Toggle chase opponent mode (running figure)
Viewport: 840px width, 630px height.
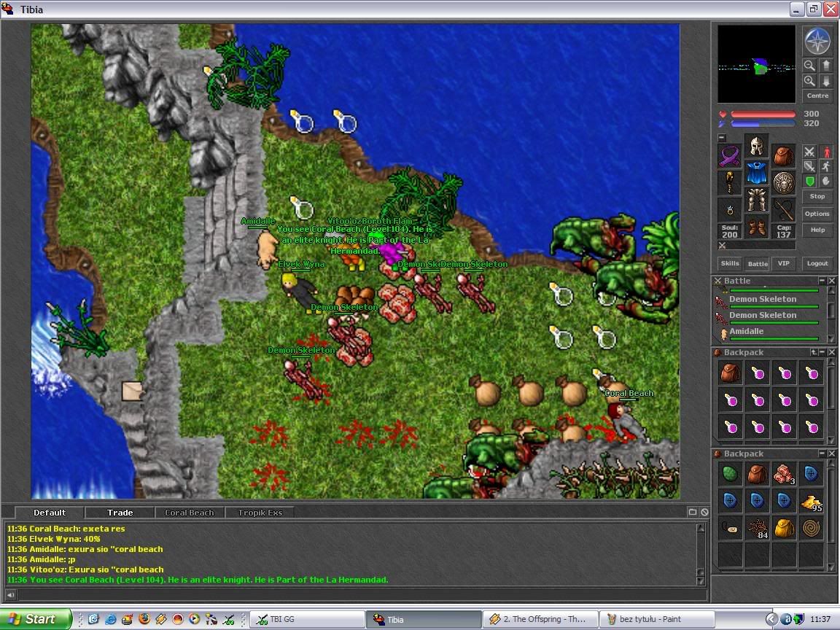click(x=826, y=166)
